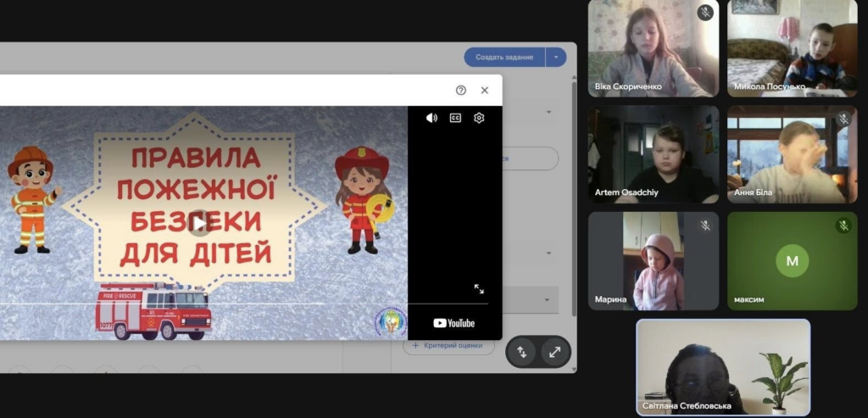Play the fire safety video

click(199, 223)
